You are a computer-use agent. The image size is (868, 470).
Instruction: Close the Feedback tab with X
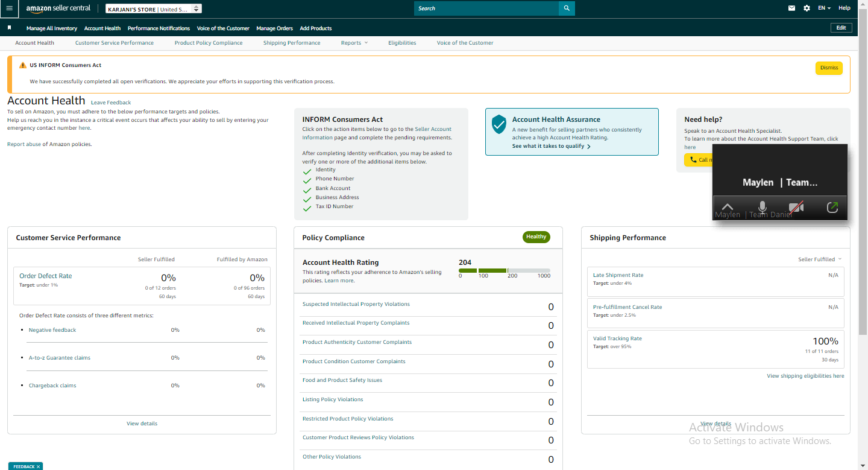click(x=38, y=466)
